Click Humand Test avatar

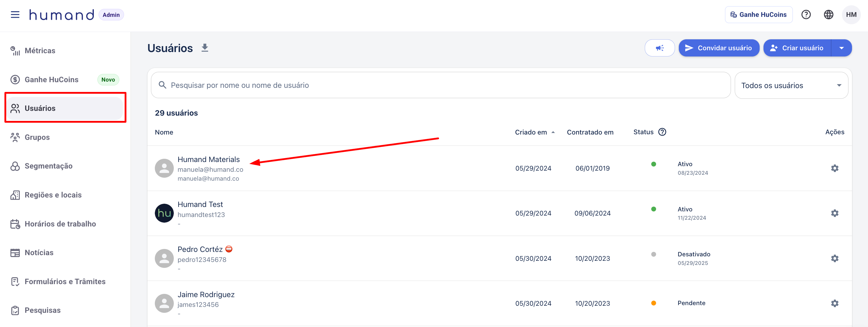[x=164, y=213]
